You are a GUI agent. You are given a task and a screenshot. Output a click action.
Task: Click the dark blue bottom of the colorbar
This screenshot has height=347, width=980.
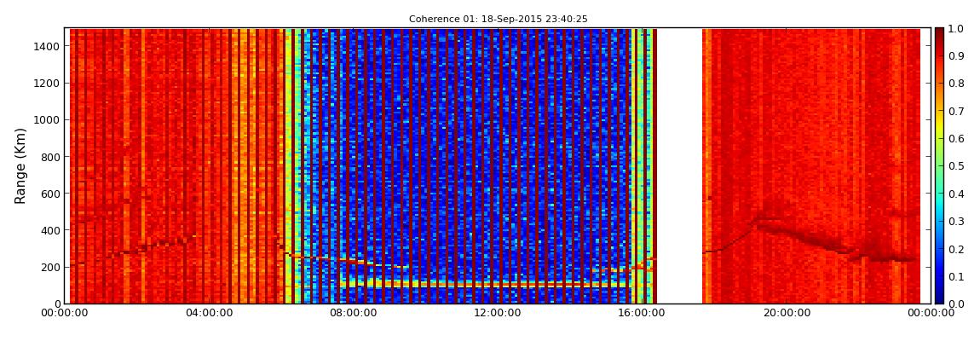939,297
